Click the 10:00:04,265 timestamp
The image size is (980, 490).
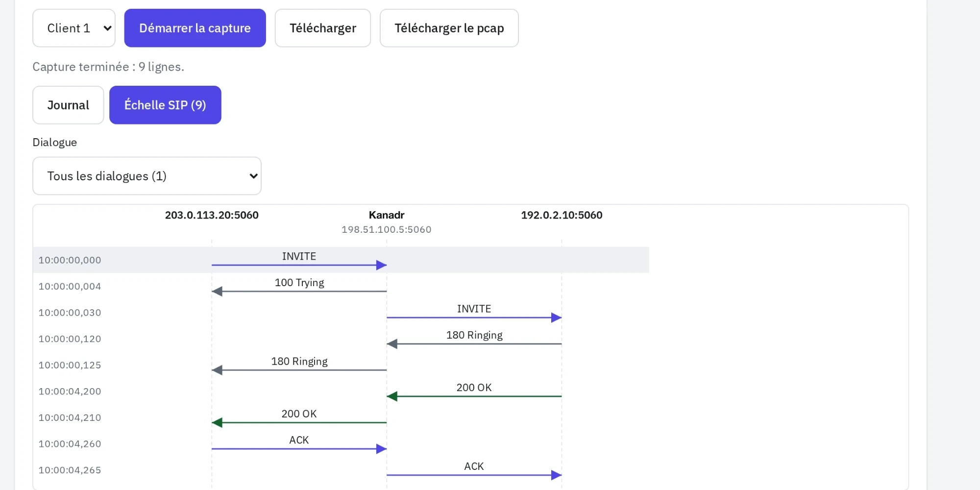pos(70,470)
